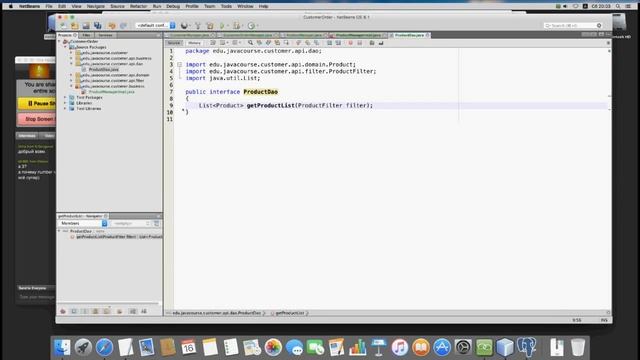Click the Shift Line Right icon
This screenshot has width=640, height=360.
[338, 43]
